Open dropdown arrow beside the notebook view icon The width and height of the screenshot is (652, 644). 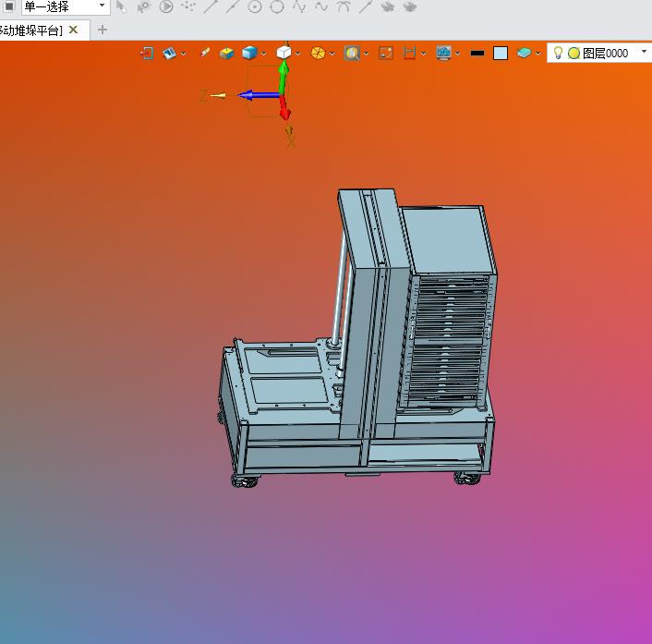click(x=184, y=54)
